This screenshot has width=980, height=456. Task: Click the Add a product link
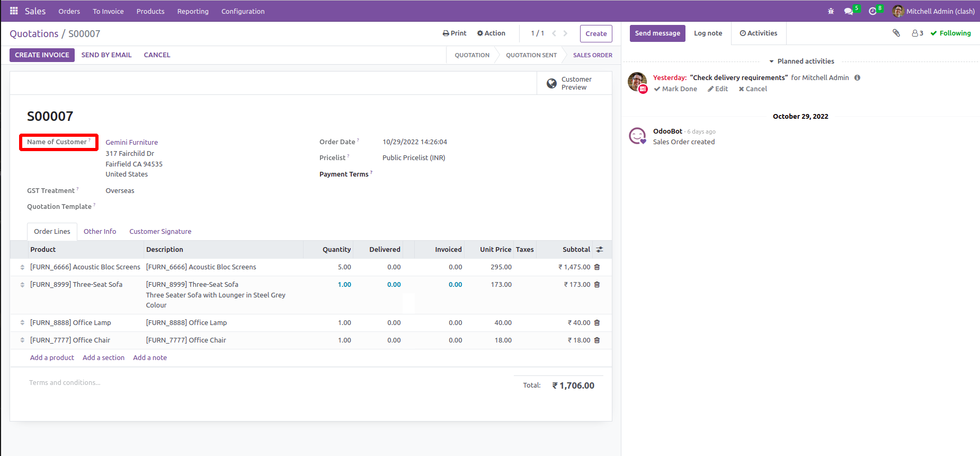(52, 358)
